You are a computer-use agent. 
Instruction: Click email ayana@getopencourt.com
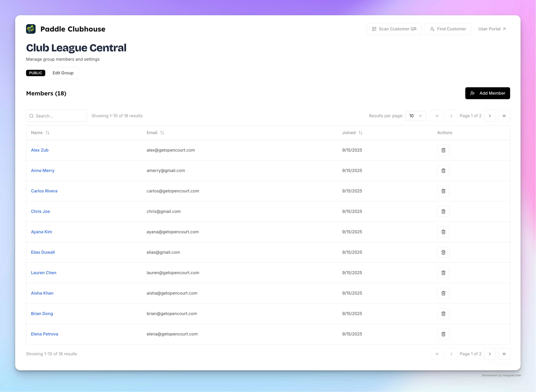click(x=173, y=232)
